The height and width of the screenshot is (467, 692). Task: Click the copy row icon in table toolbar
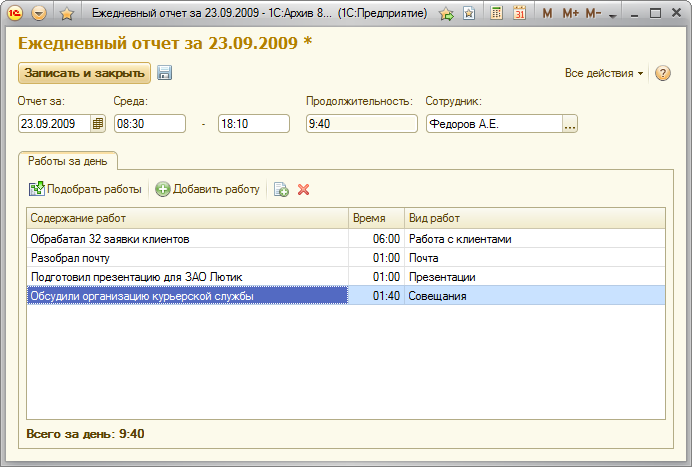coord(281,189)
